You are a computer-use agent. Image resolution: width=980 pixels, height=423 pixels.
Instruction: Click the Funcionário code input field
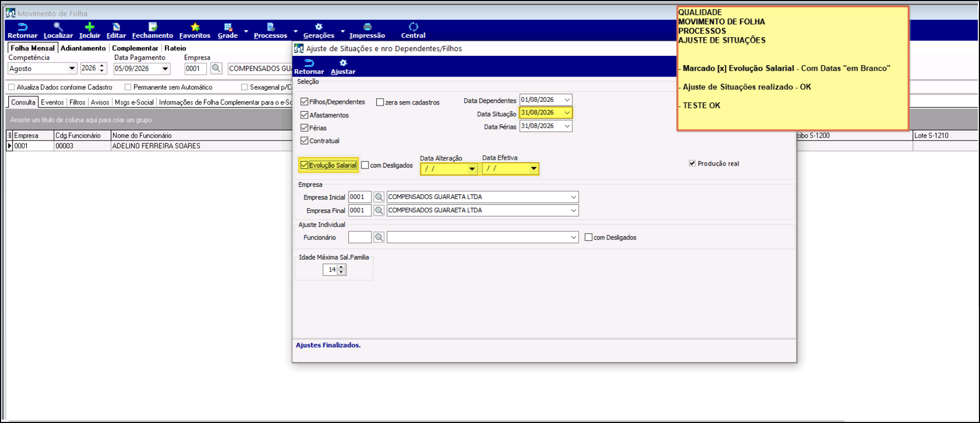pos(360,237)
